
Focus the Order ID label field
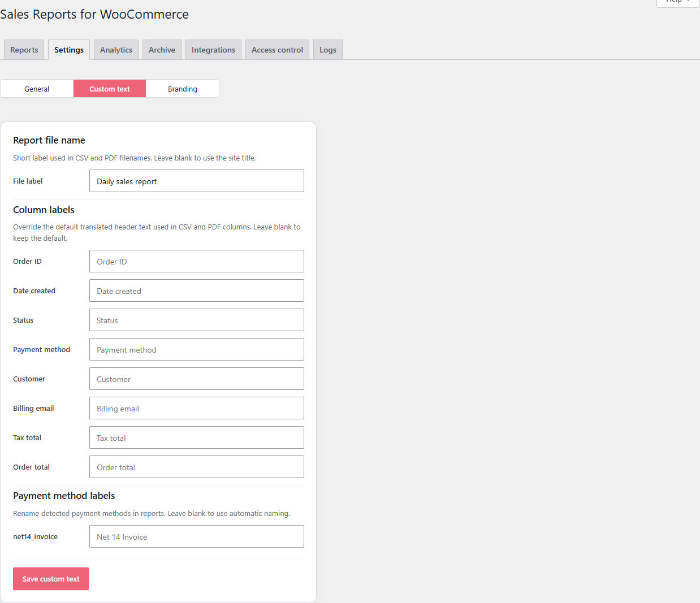[x=197, y=261]
